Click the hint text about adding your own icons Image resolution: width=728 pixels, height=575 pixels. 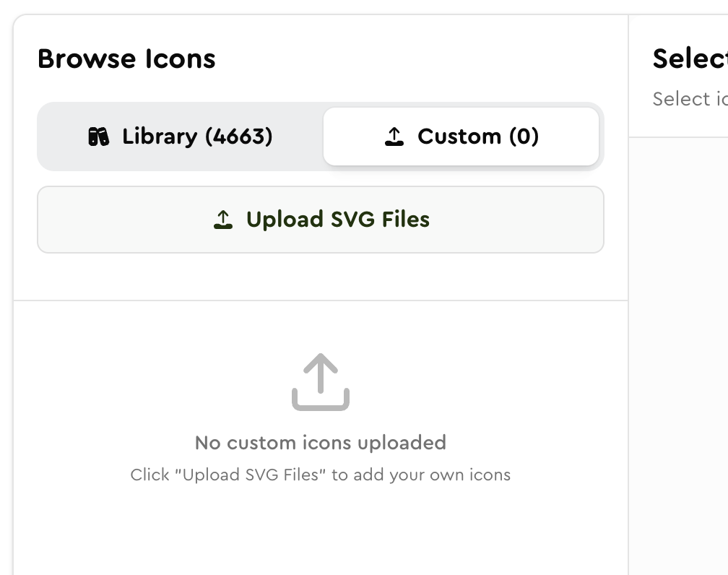[x=321, y=475]
